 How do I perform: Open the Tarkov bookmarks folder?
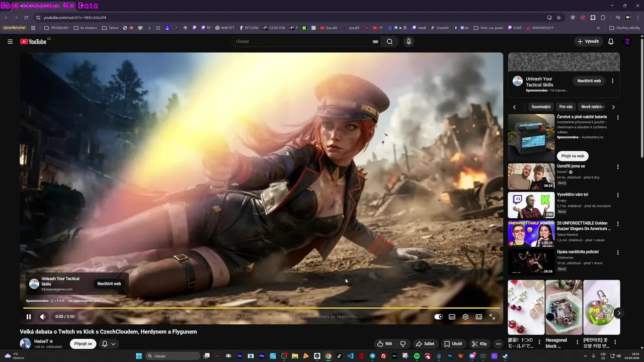[110, 28]
